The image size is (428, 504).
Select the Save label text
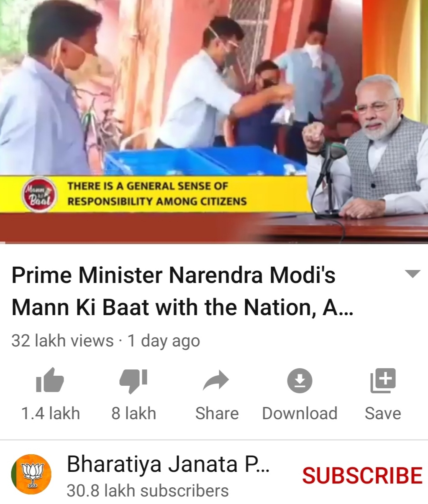[383, 413]
